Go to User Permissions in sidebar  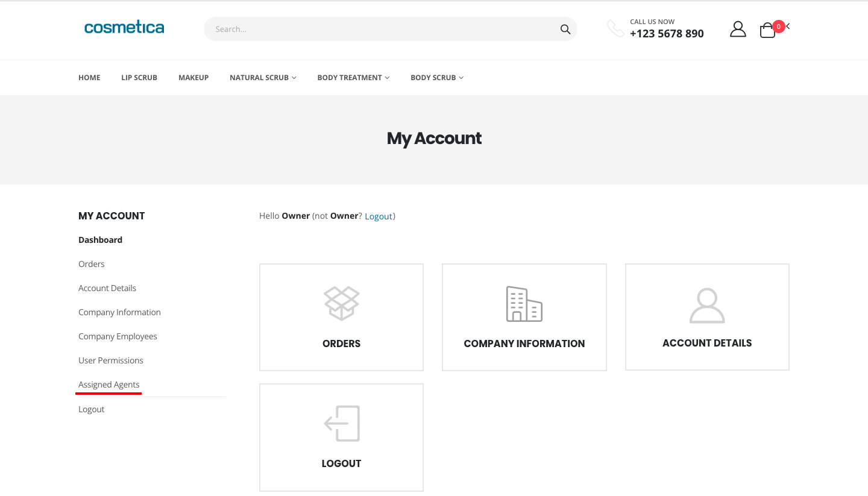point(111,360)
